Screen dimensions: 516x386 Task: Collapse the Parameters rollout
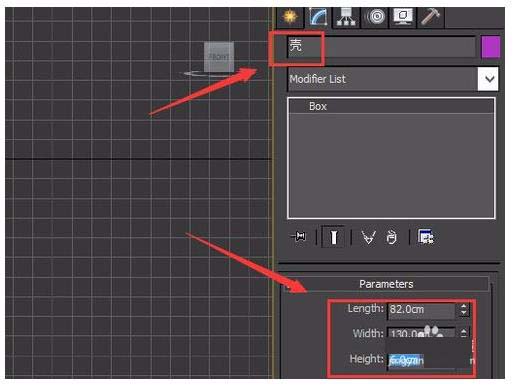(386, 284)
